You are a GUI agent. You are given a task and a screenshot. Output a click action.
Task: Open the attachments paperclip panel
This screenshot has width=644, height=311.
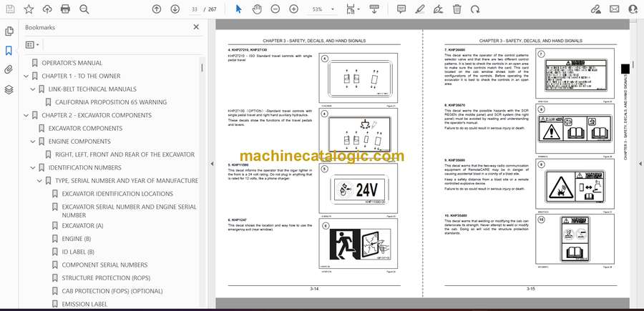[9, 70]
